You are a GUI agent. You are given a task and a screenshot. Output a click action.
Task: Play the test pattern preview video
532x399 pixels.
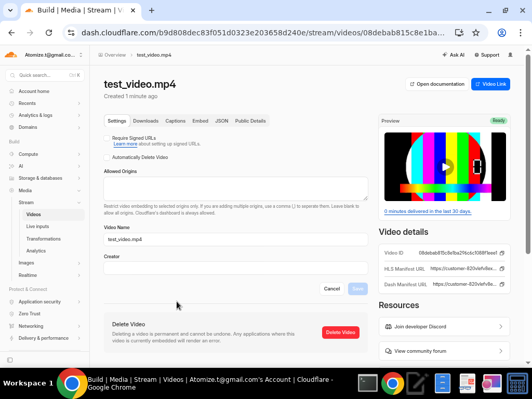coord(445,167)
